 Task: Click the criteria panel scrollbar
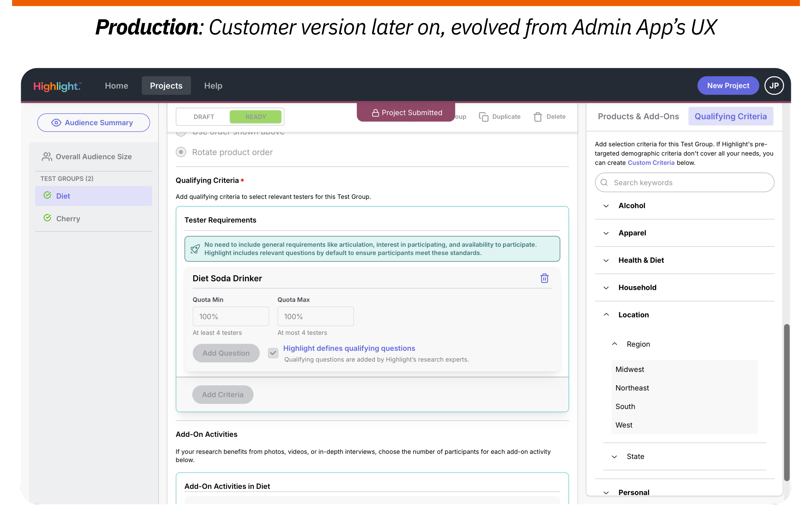787,403
